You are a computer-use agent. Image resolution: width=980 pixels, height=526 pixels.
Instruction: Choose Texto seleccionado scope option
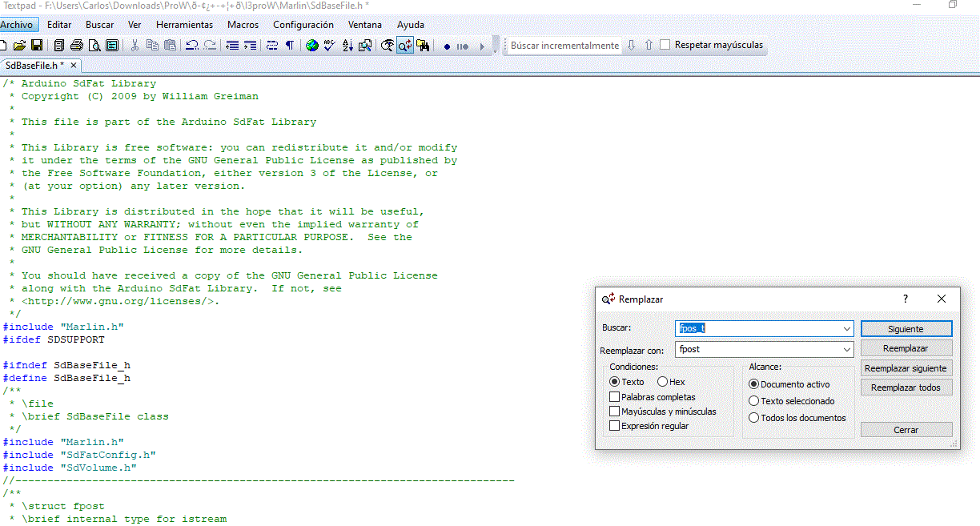pyautogui.click(x=753, y=401)
